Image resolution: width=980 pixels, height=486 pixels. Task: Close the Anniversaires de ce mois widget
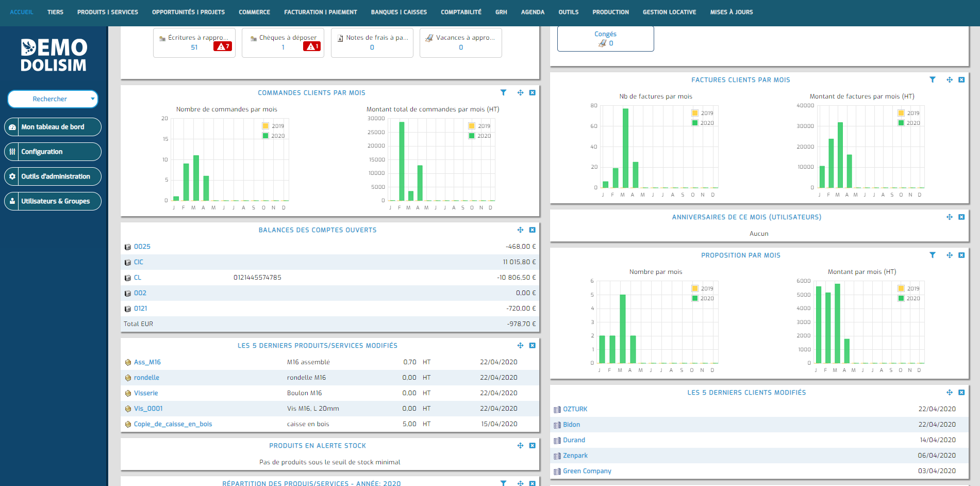(x=961, y=217)
